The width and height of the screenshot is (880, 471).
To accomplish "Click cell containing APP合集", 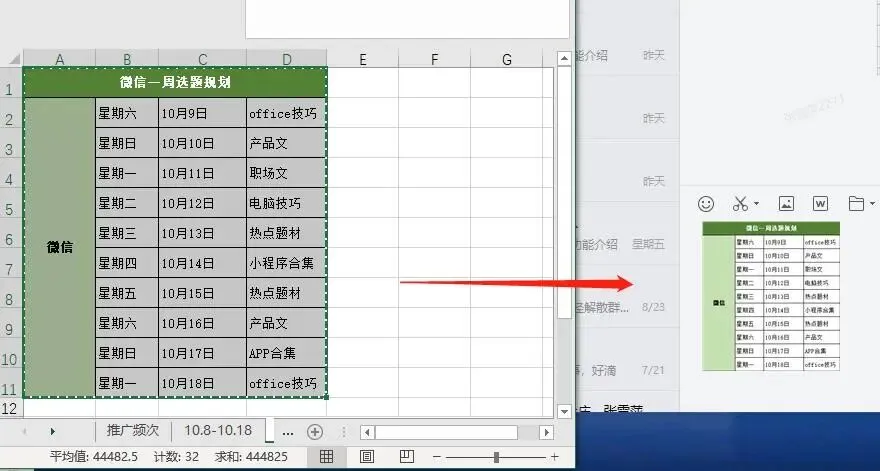I will pyautogui.click(x=287, y=353).
